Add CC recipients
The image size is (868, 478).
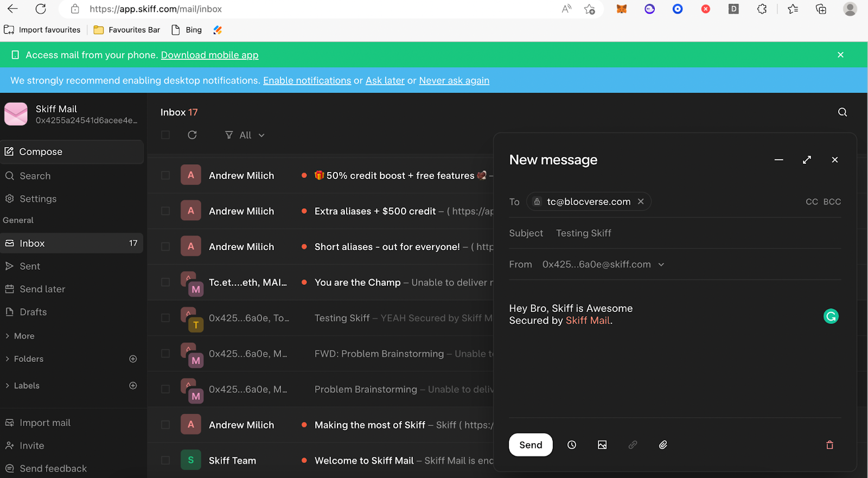click(x=812, y=202)
